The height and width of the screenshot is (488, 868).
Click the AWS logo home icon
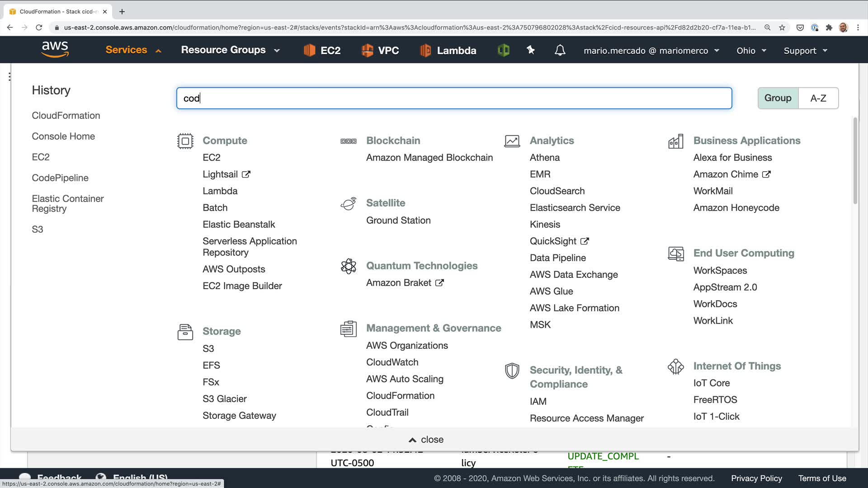(x=55, y=49)
